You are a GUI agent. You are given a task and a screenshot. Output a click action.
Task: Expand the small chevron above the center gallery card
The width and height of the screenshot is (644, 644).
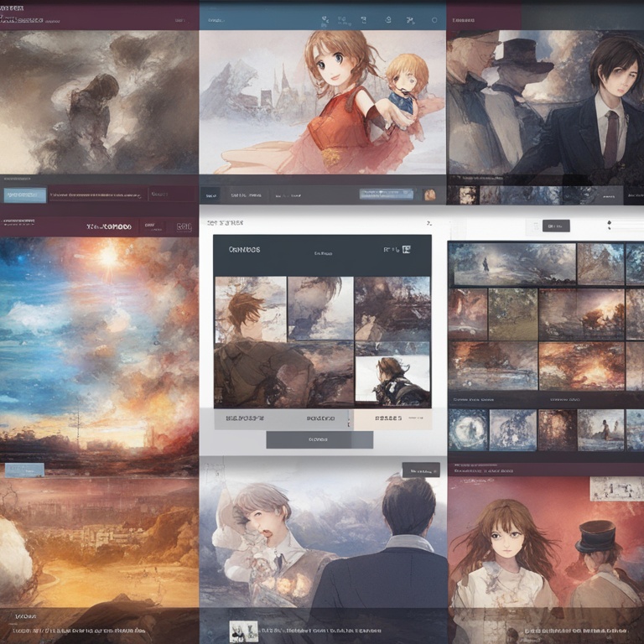tap(429, 224)
